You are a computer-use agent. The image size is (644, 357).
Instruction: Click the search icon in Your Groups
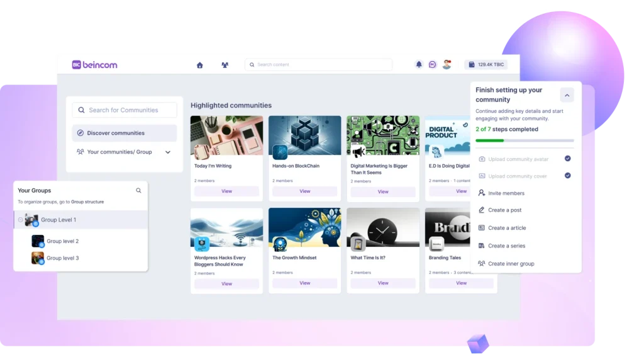[x=138, y=190]
